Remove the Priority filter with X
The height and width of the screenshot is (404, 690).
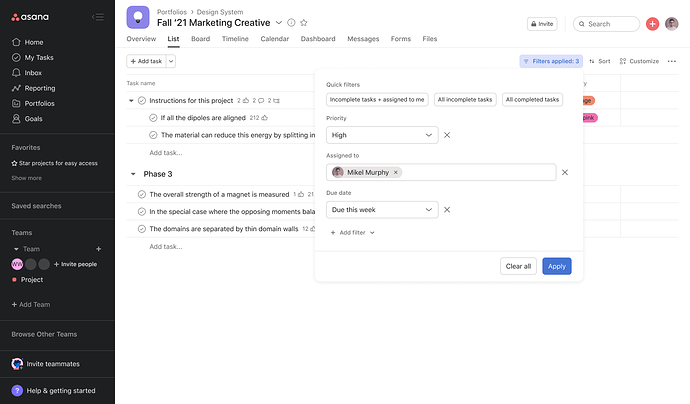447,135
